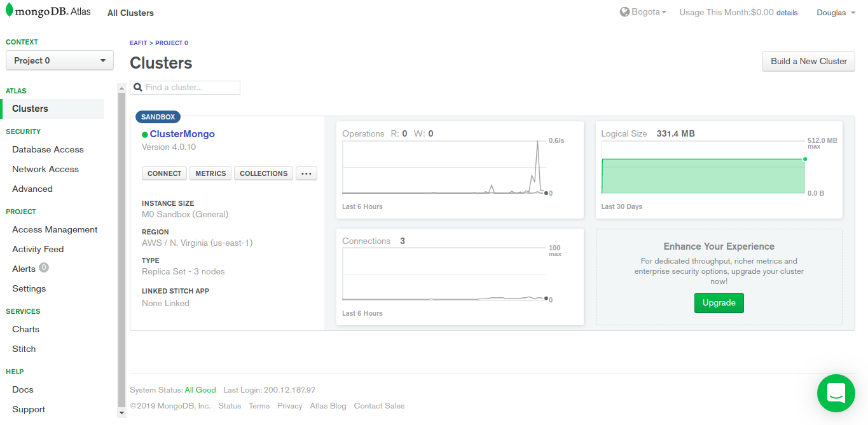Open the Atlas Blog link
The width and height of the screenshot is (868, 425).
(x=328, y=406)
